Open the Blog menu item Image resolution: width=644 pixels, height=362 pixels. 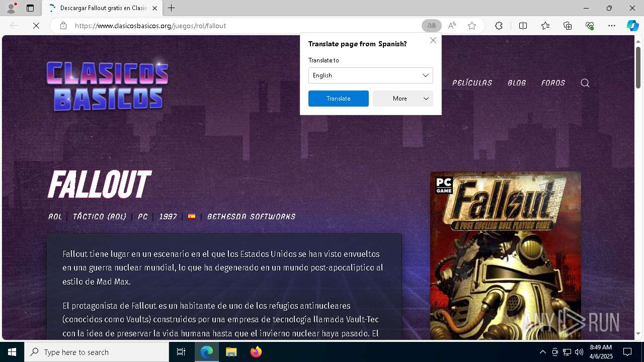point(517,83)
